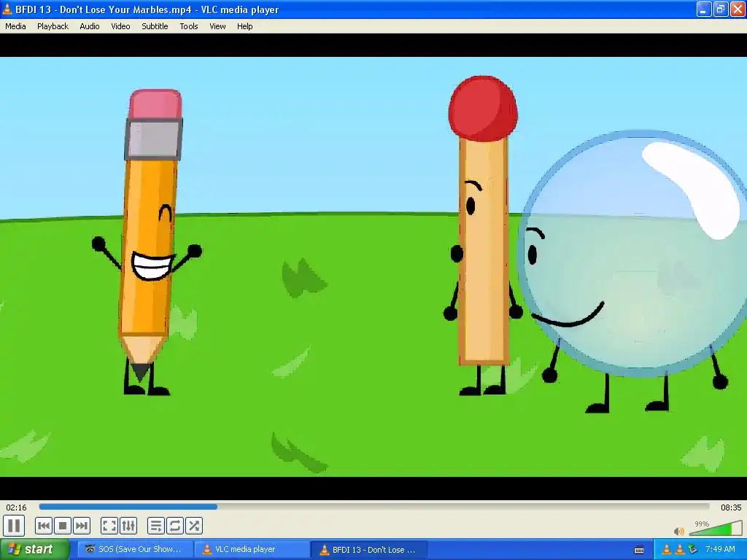Pause the video playback
747x560 pixels.
coord(14,526)
